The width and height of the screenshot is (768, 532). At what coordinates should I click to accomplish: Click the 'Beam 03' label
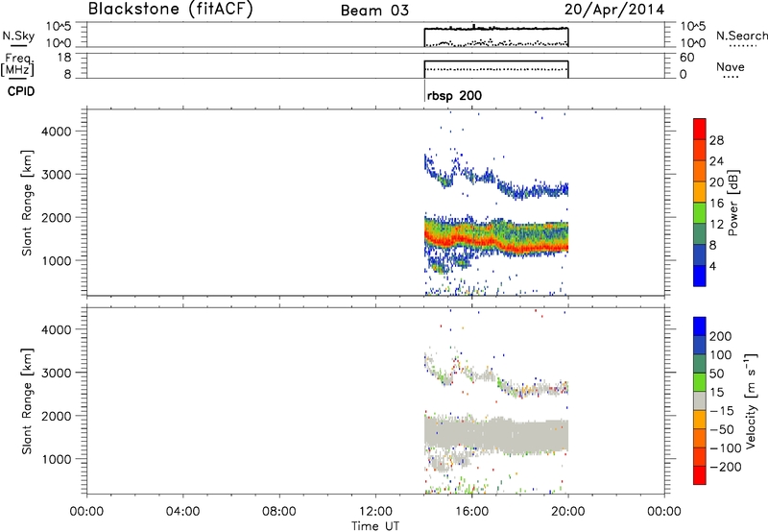(x=374, y=11)
